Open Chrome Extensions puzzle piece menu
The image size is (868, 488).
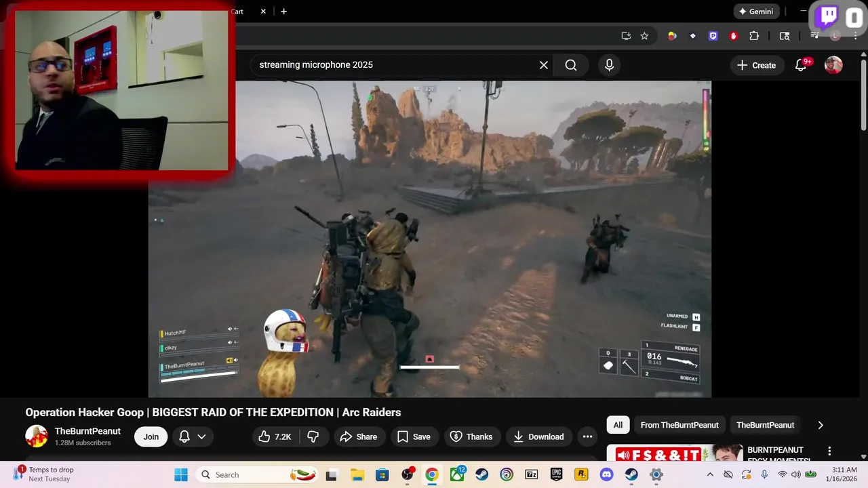click(x=754, y=36)
